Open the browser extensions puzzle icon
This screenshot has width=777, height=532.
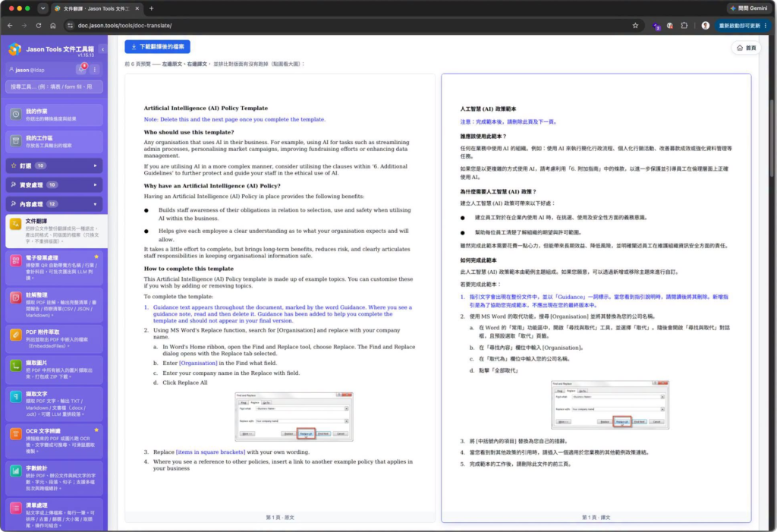pyautogui.click(x=684, y=25)
